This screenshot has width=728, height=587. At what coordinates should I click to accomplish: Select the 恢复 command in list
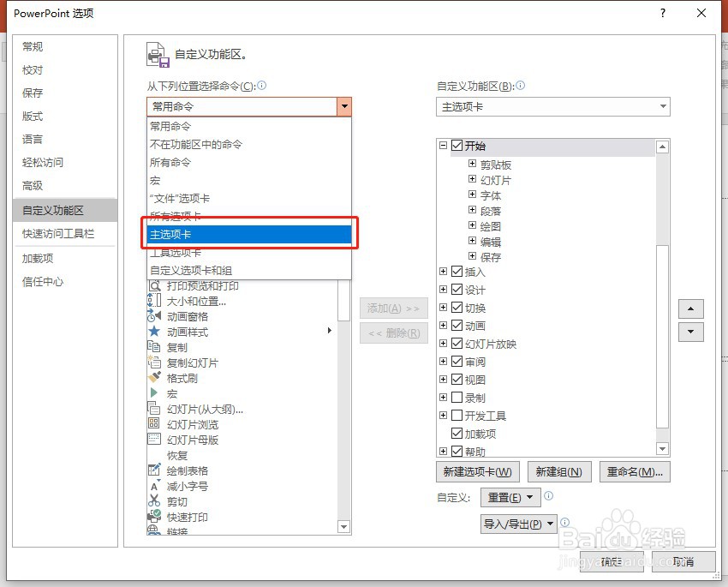[x=177, y=456]
